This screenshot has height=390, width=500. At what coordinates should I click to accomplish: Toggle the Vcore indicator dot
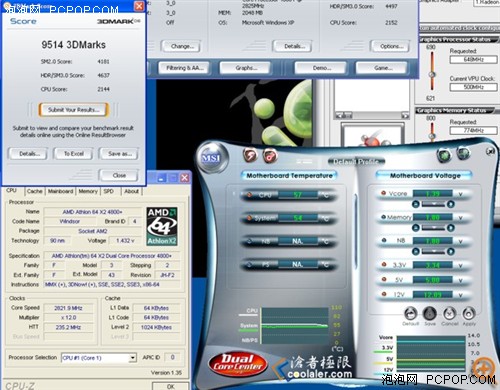tap(383, 193)
